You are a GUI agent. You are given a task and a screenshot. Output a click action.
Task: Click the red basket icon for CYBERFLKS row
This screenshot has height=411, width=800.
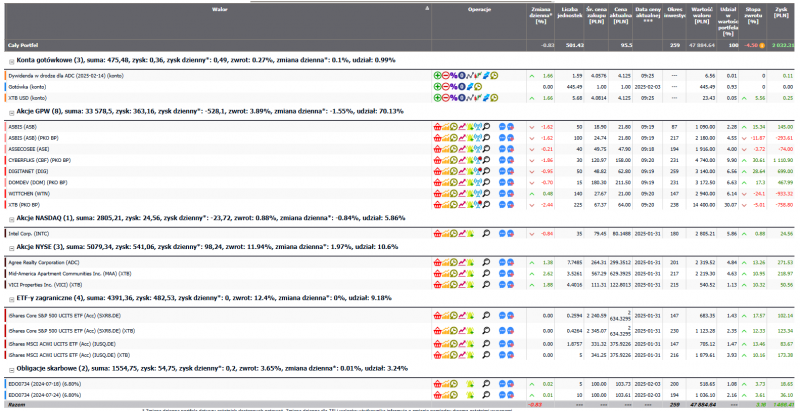click(437, 160)
